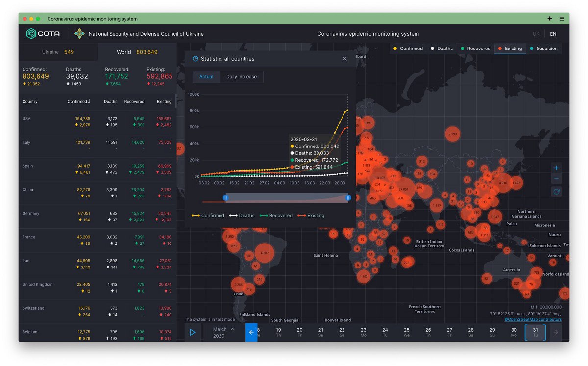Toggle Confirmed layer in map legend
588x366 pixels.
(408, 49)
